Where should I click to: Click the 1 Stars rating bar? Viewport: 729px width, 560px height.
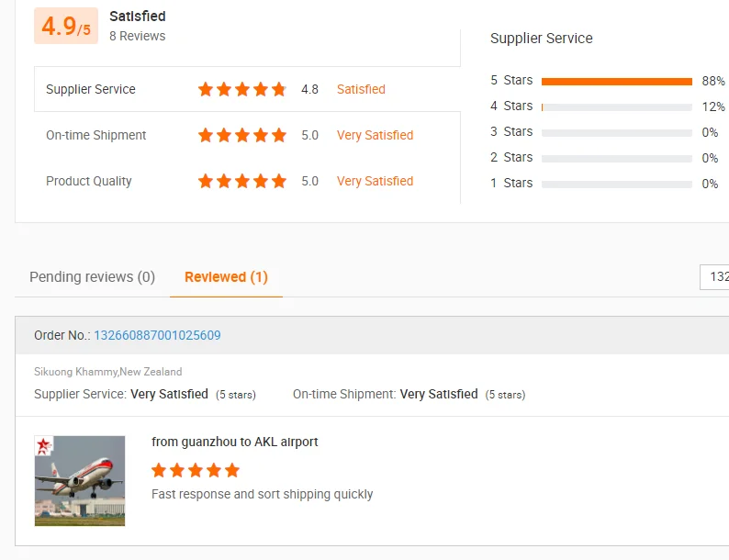pos(616,184)
